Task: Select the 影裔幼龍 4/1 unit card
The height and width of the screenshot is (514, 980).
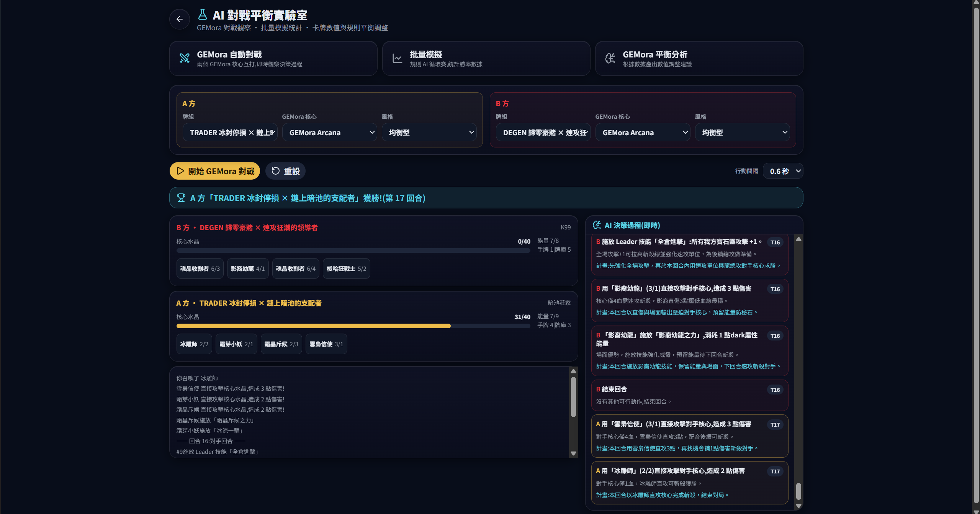Action: pos(248,268)
